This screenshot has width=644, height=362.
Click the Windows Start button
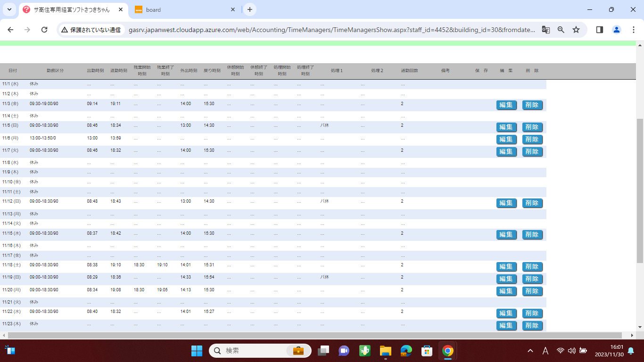[x=197, y=351]
